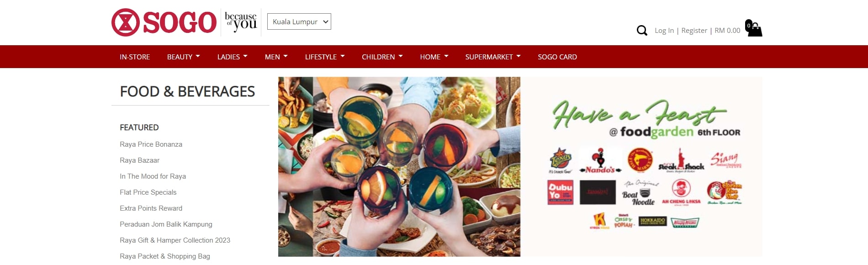The height and width of the screenshot is (265, 868).
Task: Open the SOGO CARD menu item
Action: (557, 57)
